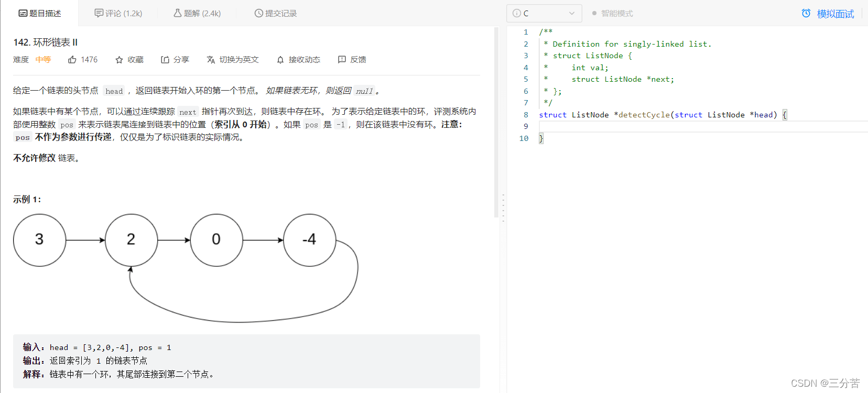Click empty line 9 in code editor
The height and width of the screenshot is (393, 868).
(681, 126)
